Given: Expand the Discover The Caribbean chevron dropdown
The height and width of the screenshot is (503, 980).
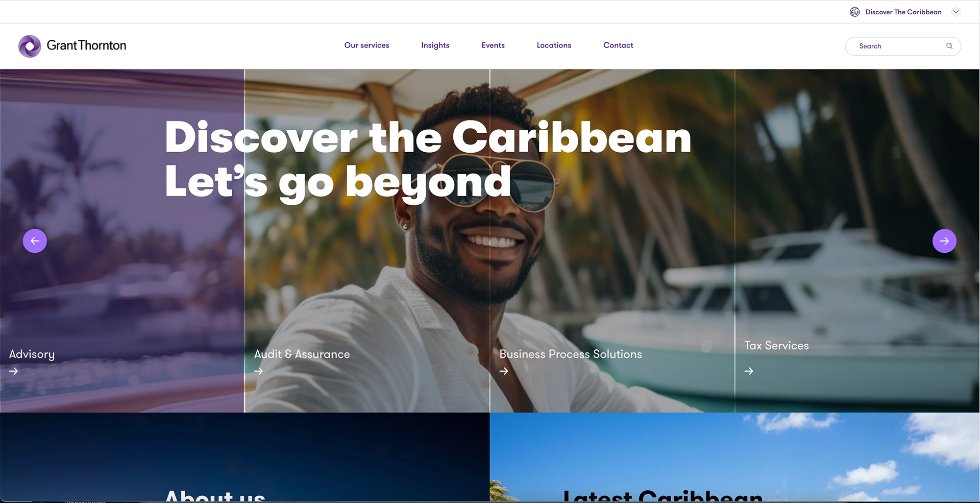Looking at the screenshot, I should point(956,12).
